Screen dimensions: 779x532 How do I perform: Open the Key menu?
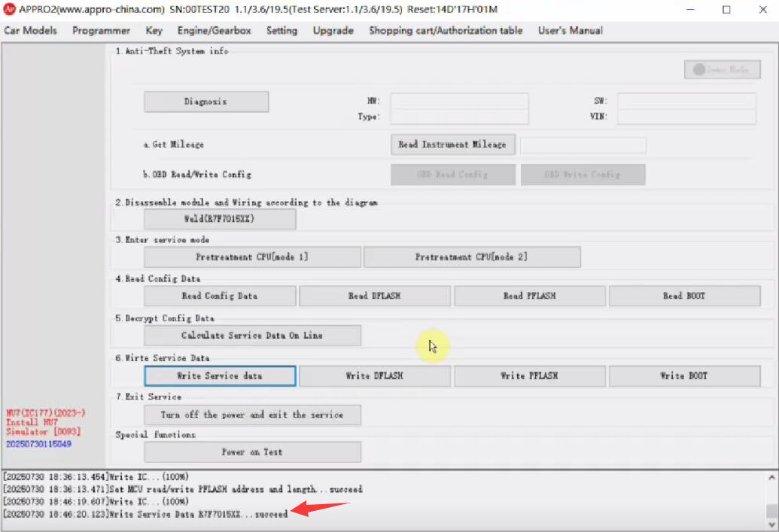coord(154,30)
